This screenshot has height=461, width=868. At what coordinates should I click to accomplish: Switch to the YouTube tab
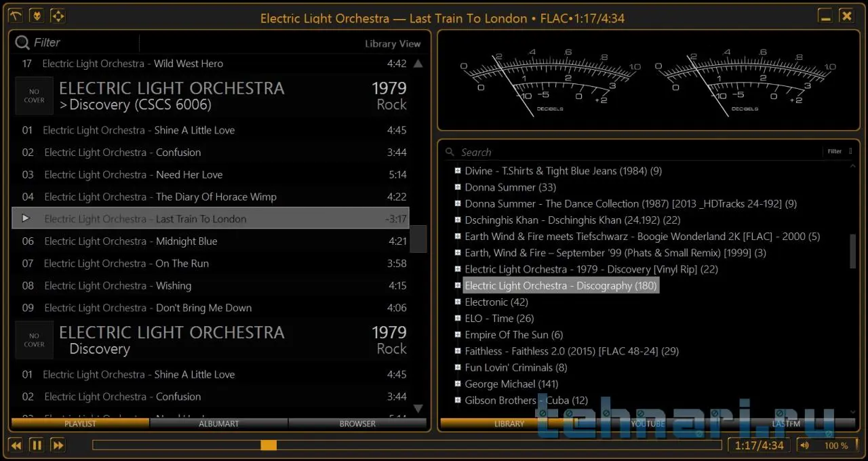click(x=648, y=424)
